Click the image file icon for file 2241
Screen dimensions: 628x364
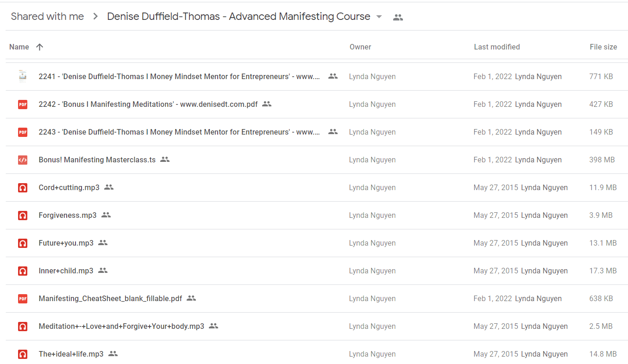point(22,76)
